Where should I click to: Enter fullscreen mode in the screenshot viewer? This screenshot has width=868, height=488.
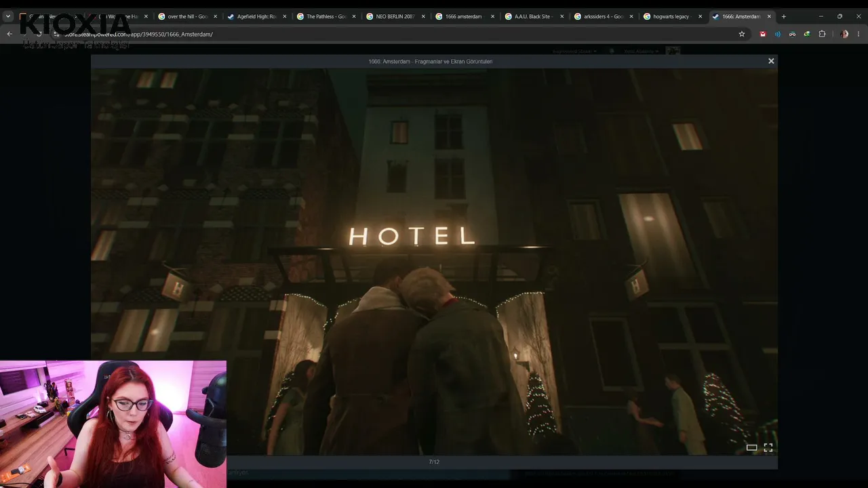[768, 447]
